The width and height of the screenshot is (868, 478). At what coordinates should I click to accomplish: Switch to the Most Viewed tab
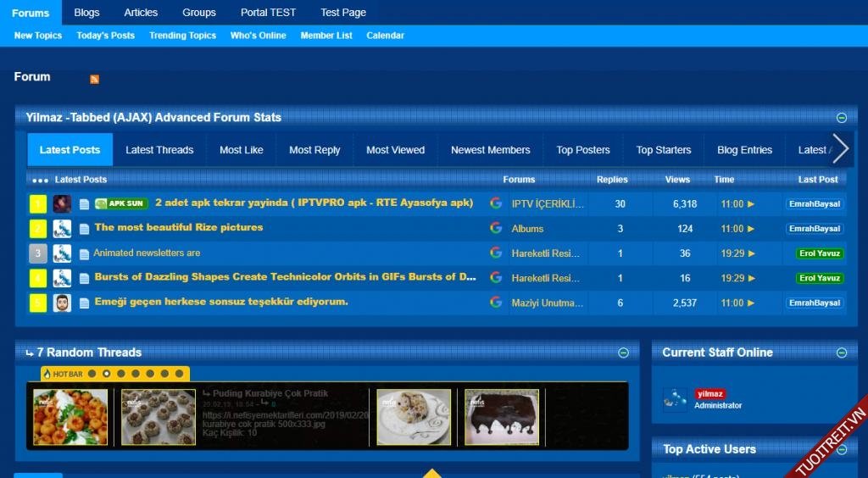pyautogui.click(x=395, y=150)
